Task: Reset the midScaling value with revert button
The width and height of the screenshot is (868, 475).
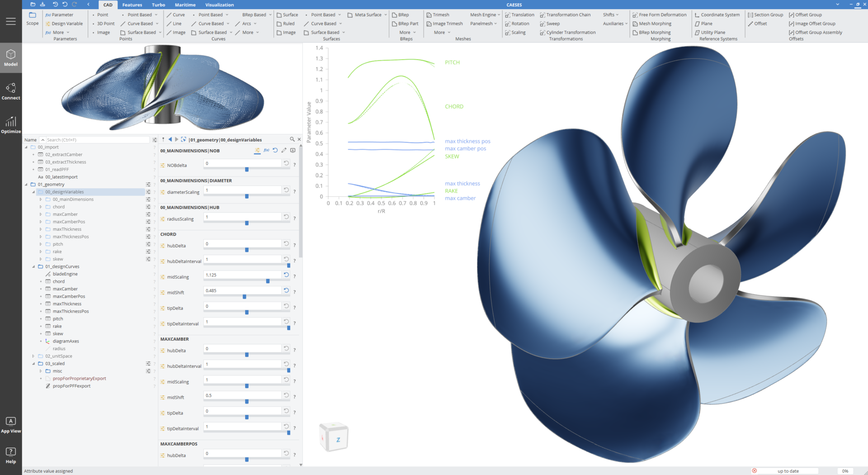Action: point(286,275)
